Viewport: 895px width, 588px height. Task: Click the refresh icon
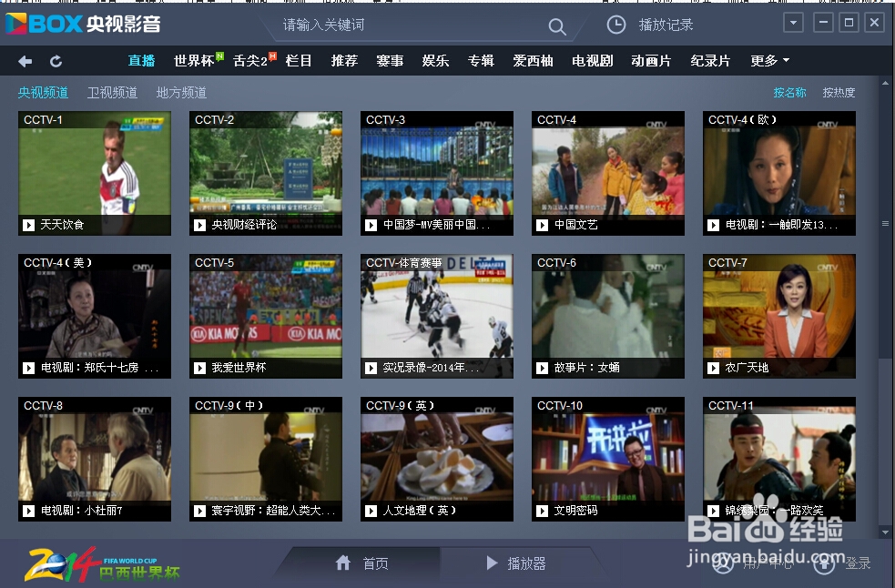(x=56, y=61)
